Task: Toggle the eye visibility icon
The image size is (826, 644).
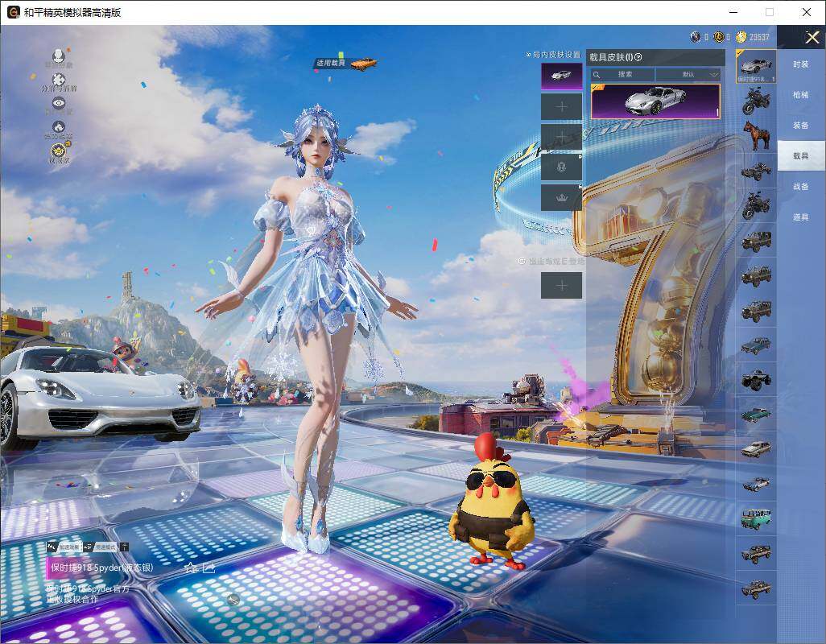Action: click(59, 103)
